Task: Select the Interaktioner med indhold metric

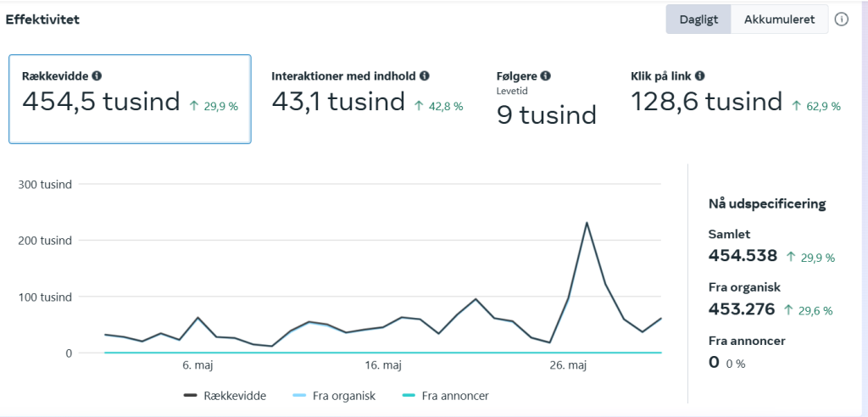Action: point(368,93)
